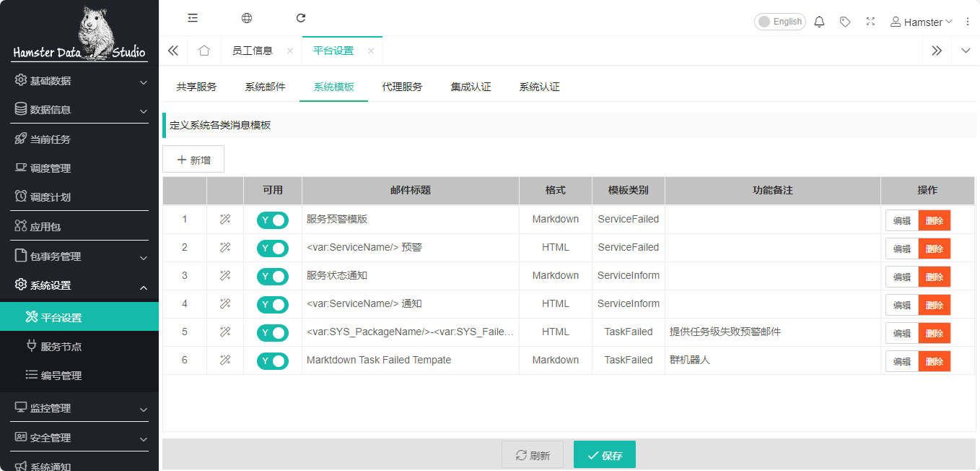Open the 集成认证 tab
This screenshot has width=980, height=471.
[x=471, y=87]
